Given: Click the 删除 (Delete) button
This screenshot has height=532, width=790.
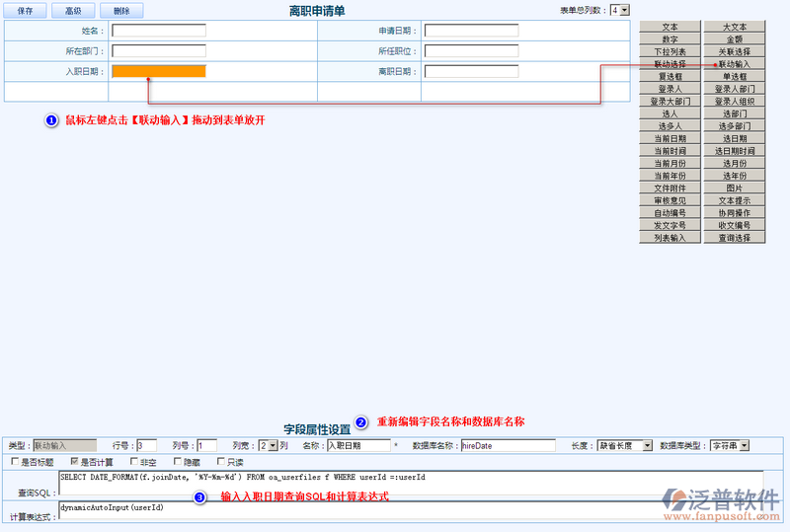Looking at the screenshot, I should 121,11.
